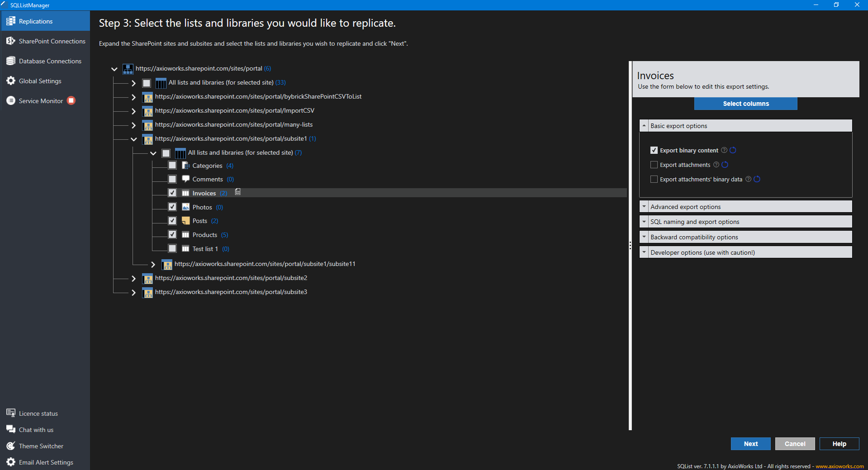Select Email Alert Settings in the sidebar

click(10, 462)
